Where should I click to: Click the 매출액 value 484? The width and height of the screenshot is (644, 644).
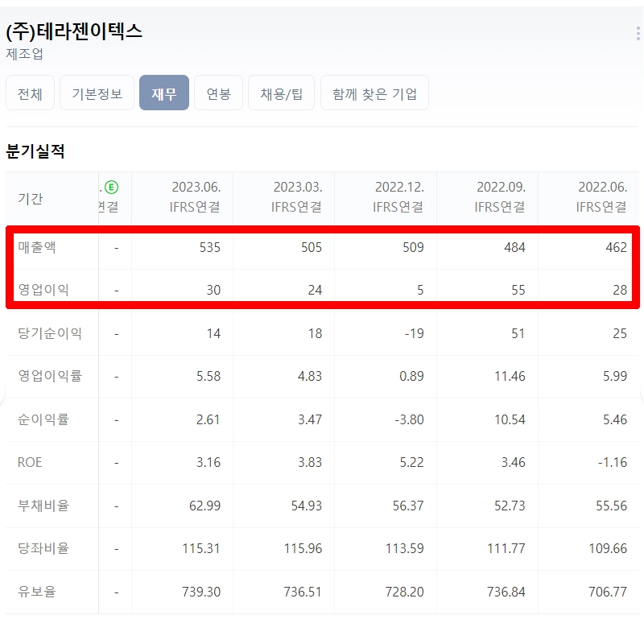514,247
